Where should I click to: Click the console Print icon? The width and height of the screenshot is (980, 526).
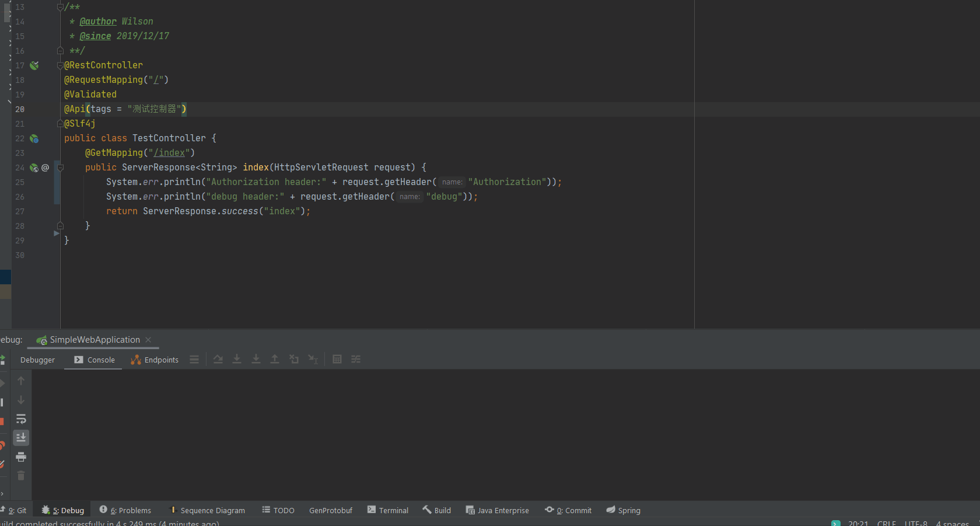pos(21,457)
